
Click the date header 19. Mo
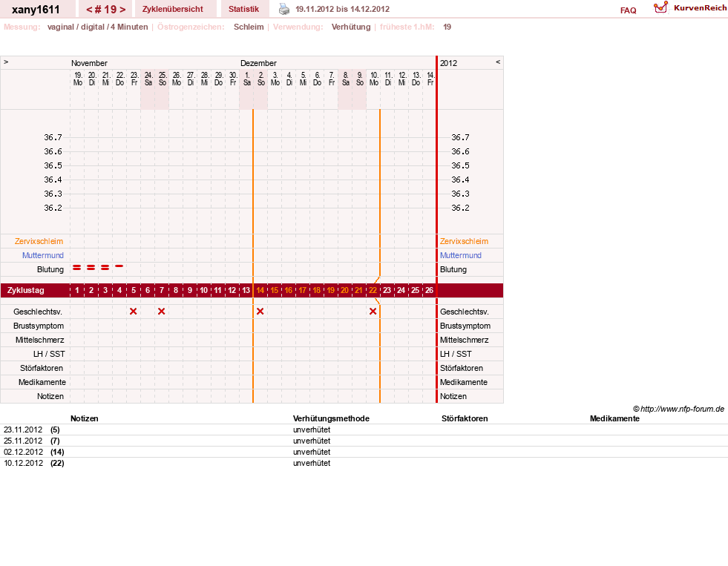[78, 79]
